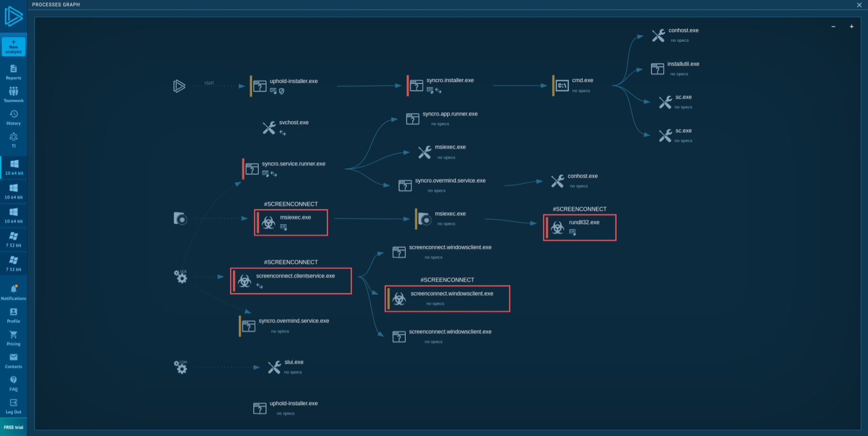Select the syncro.service.runner.exe node

click(284, 169)
